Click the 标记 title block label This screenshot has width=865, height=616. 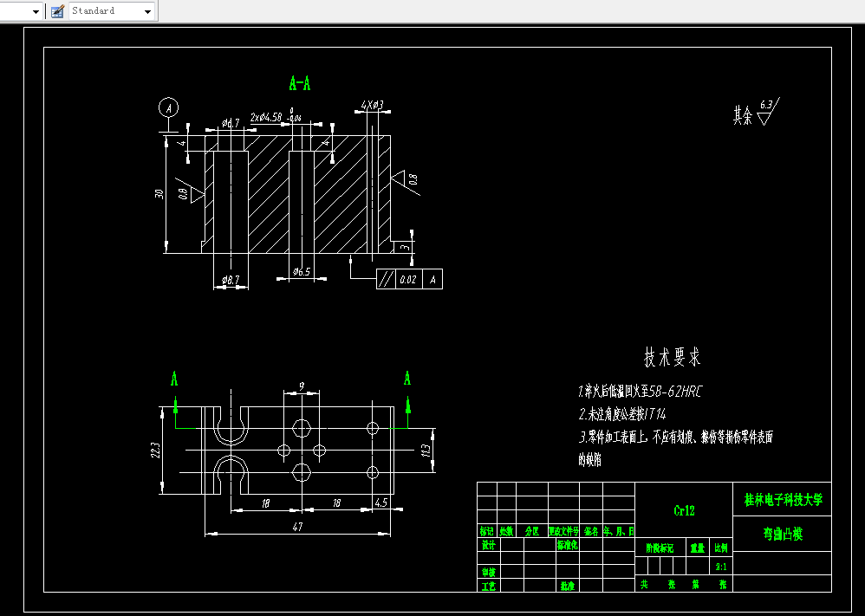click(x=486, y=531)
